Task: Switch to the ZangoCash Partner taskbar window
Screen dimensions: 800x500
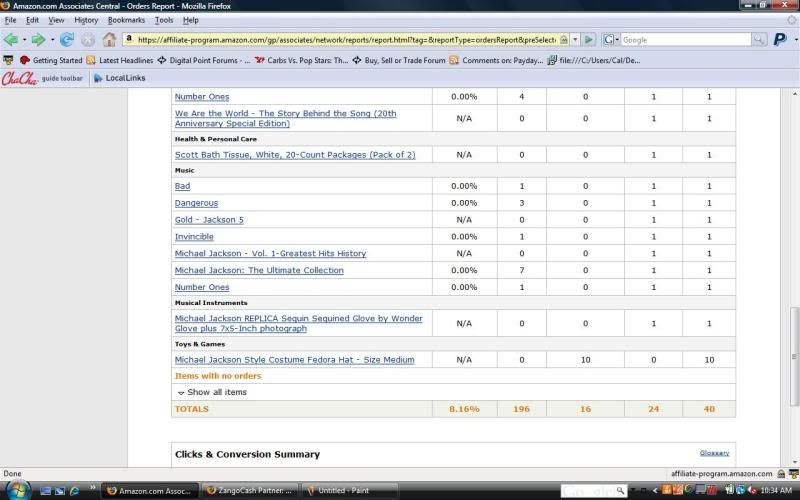Action: [249, 491]
